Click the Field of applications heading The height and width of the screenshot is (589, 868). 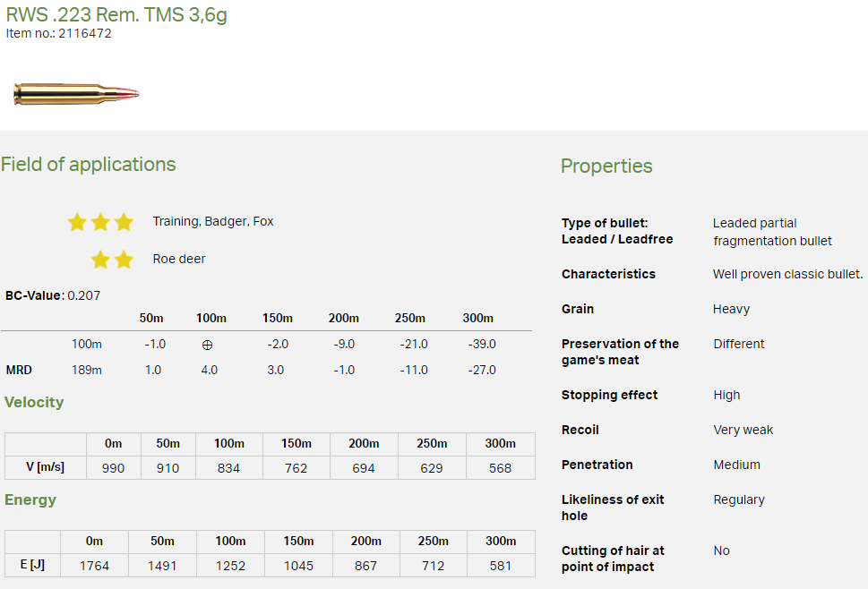pos(88,165)
